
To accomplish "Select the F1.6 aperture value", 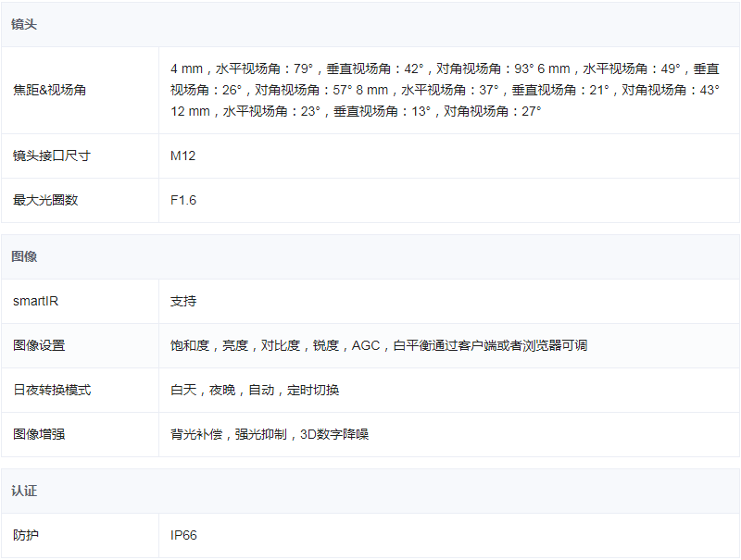I will [183, 200].
